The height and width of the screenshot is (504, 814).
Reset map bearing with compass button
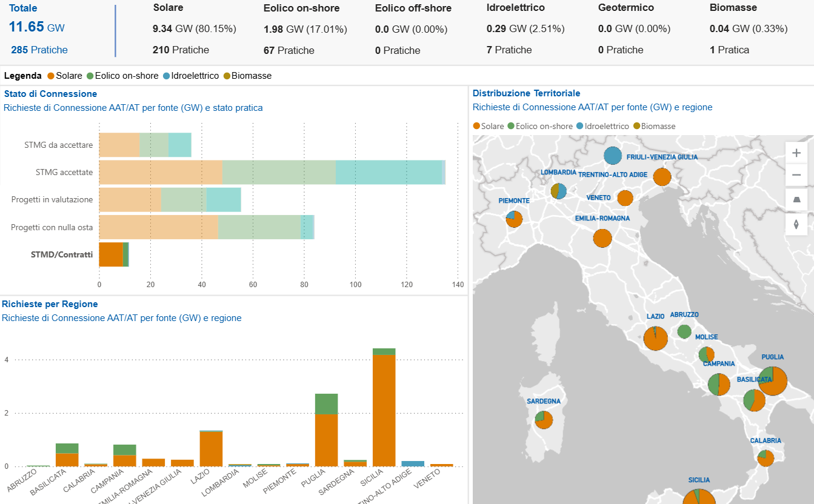click(796, 224)
